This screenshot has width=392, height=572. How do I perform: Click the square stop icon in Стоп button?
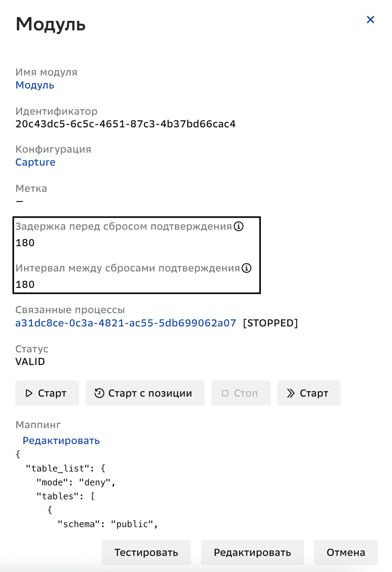(225, 393)
